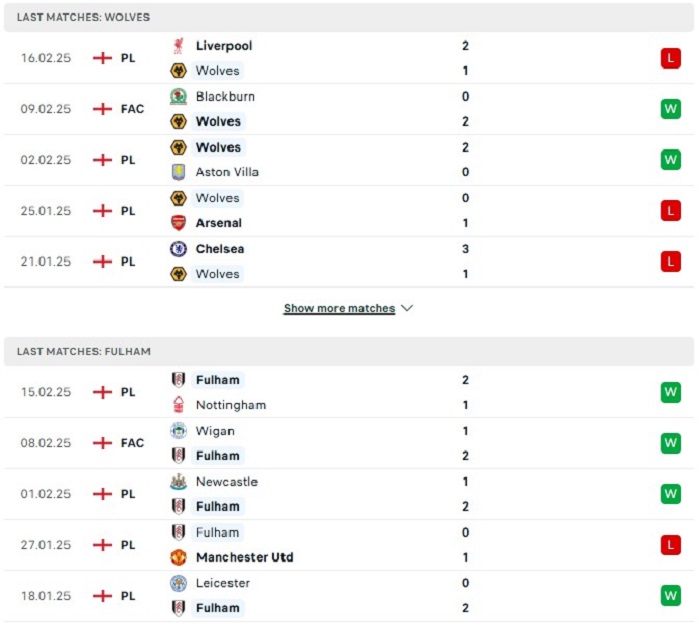
Task: Click the Arsenal club crest
Action: pos(179,223)
